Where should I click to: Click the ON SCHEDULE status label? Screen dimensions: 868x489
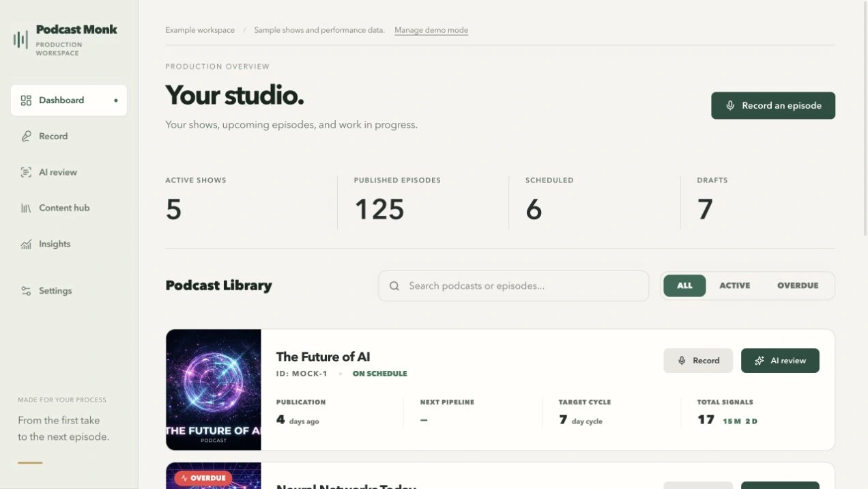tap(379, 374)
